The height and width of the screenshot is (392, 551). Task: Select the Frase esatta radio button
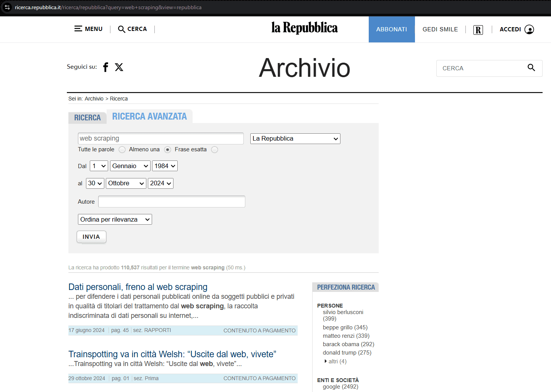(x=215, y=150)
